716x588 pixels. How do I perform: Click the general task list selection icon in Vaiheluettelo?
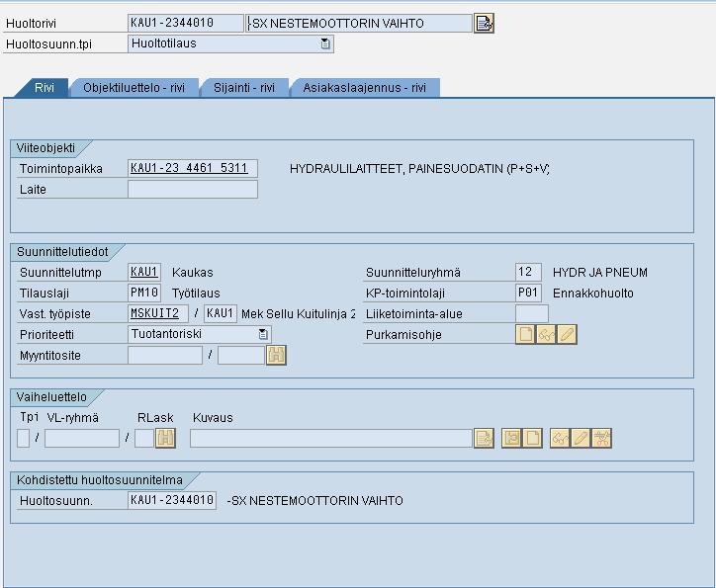pyautogui.click(x=511, y=439)
